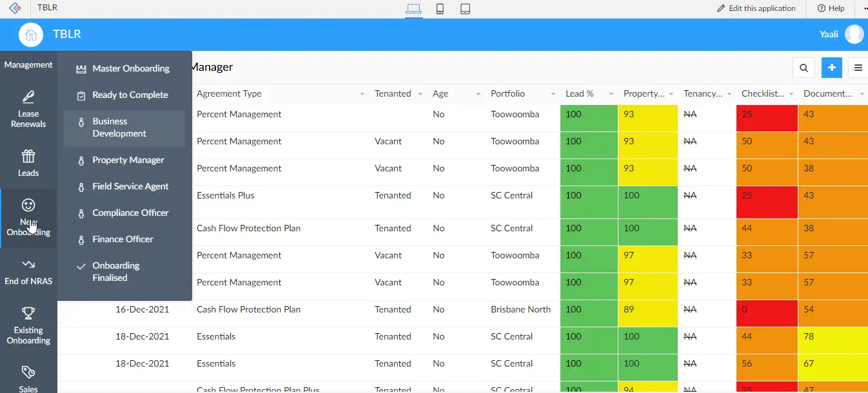This screenshot has width=868, height=393.
Task: Open the hamburger menu icon
Action: (x=858, y=67)
